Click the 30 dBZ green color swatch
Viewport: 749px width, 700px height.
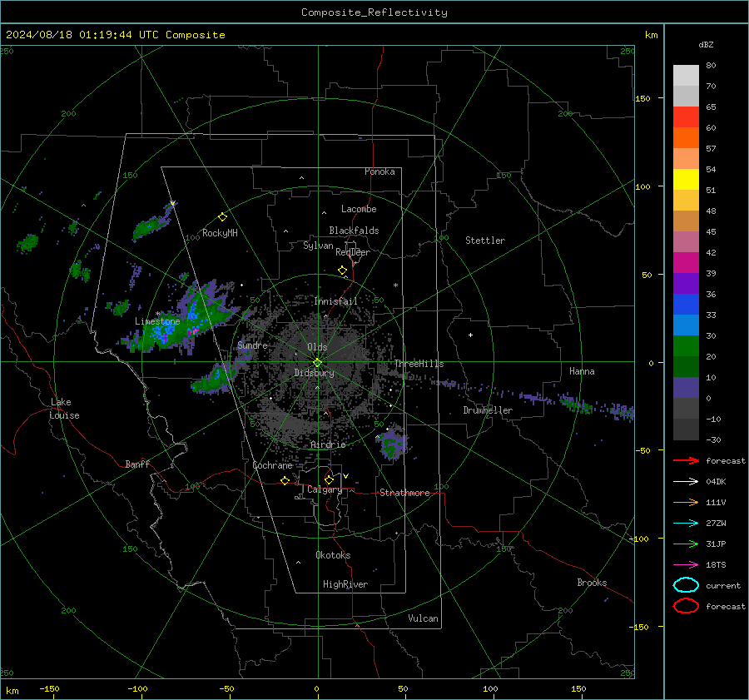click(686, 346)
